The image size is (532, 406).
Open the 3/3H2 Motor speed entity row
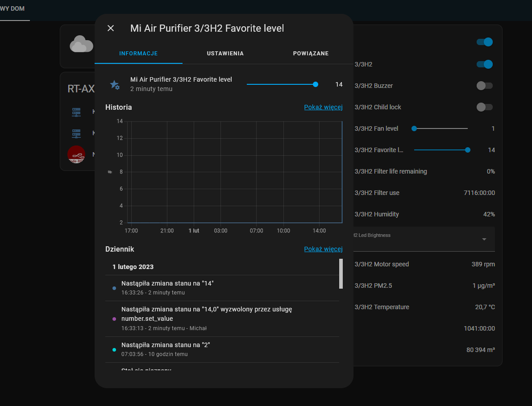pyautogui.click(x=424, y=264)
